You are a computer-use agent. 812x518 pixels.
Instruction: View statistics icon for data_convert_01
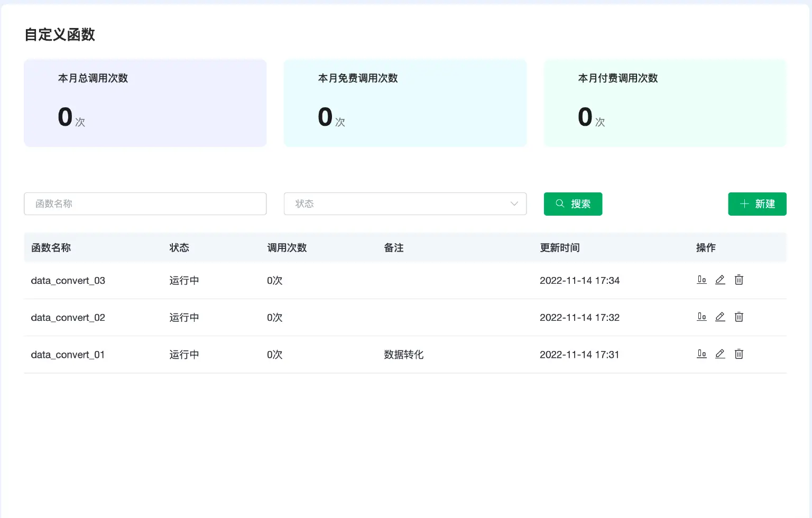pos(702,354)
